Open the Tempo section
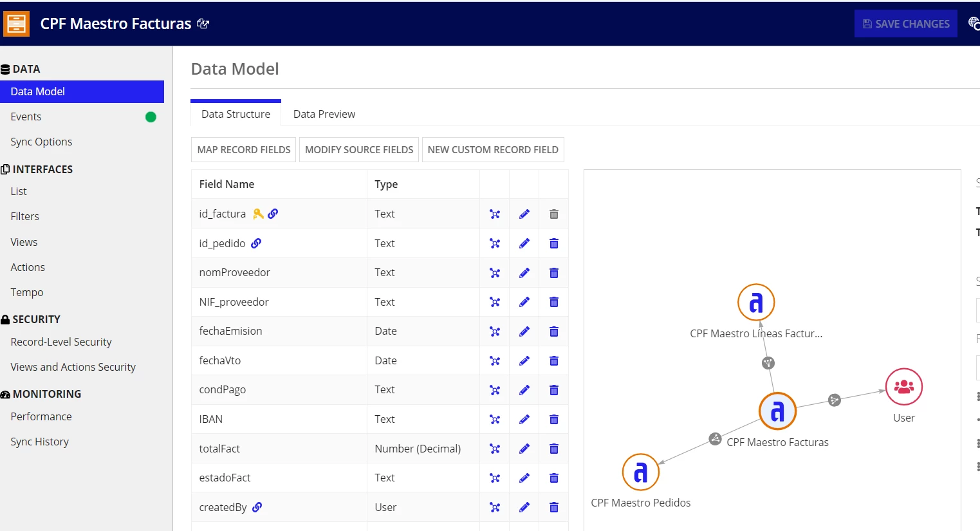Screen dimensions: 980x531 (x=27, y=292)
